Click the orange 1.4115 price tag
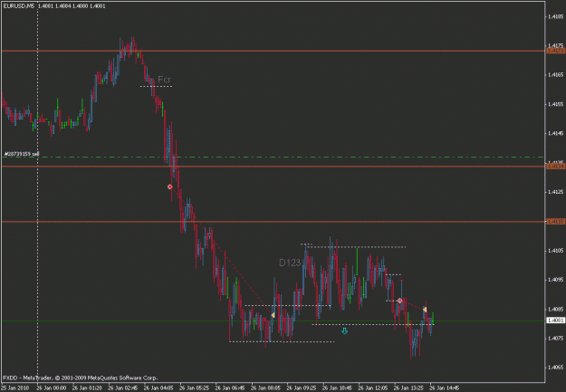 [x=555, y=222]
